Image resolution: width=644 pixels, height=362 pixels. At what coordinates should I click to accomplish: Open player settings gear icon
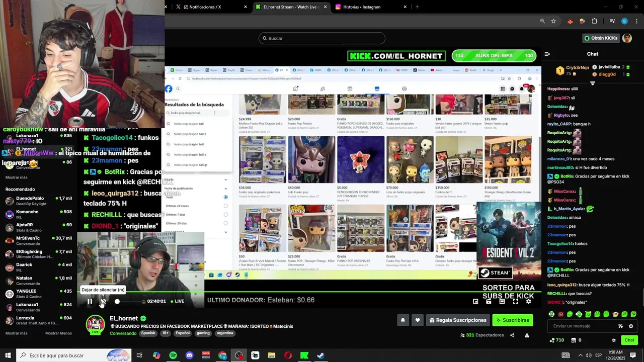point(528,301)
